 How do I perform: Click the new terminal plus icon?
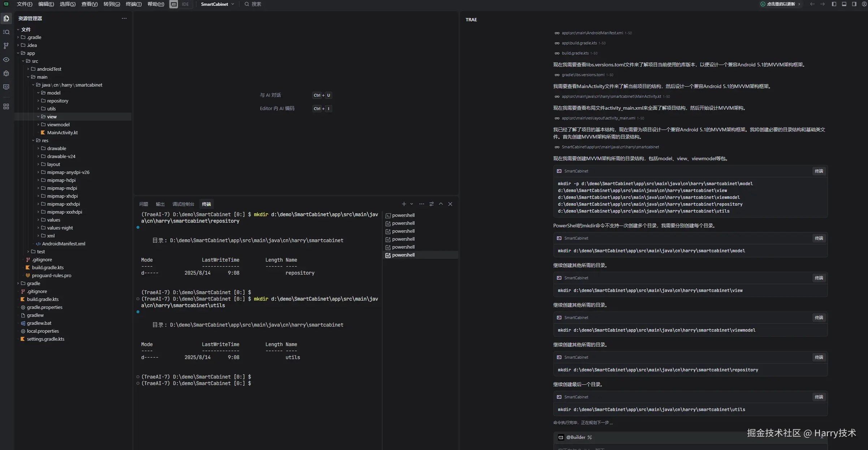(404, 204)
